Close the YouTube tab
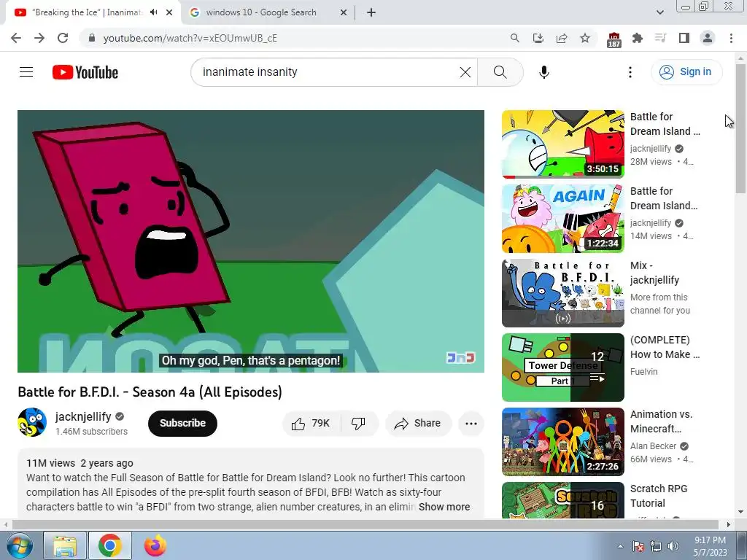 (x=169, y=12)
